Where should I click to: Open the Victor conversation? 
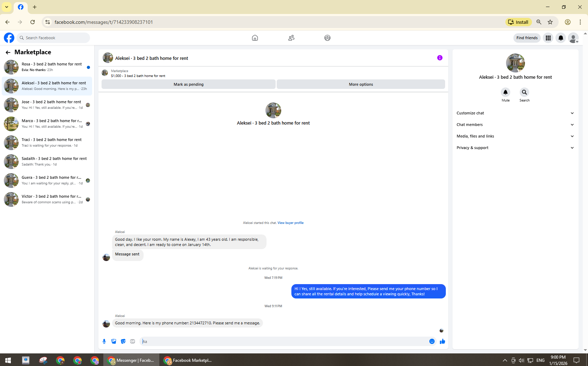coord(47,199)
